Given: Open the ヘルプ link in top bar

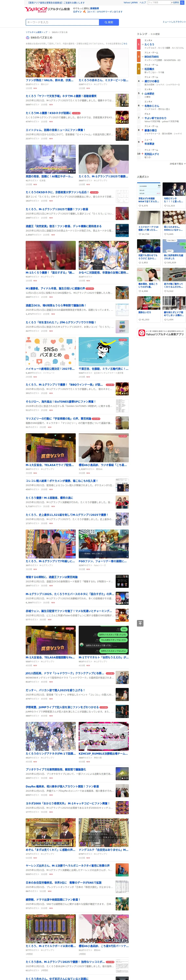Looking at the screenshot, I should pos(142,3).
